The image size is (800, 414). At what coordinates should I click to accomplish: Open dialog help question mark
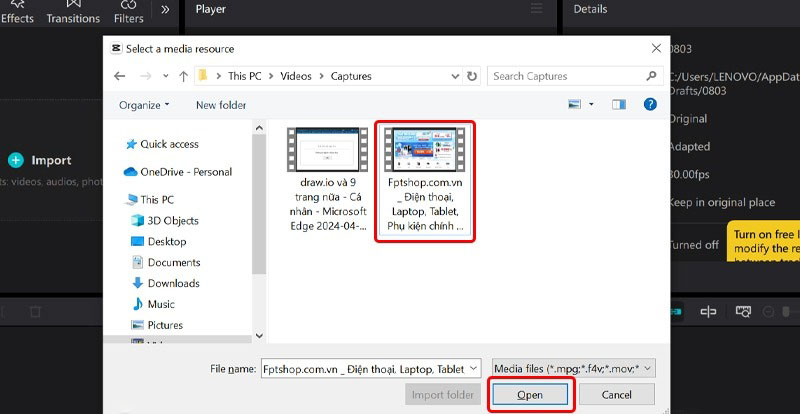pyautogui.click(x=650, y=104)
